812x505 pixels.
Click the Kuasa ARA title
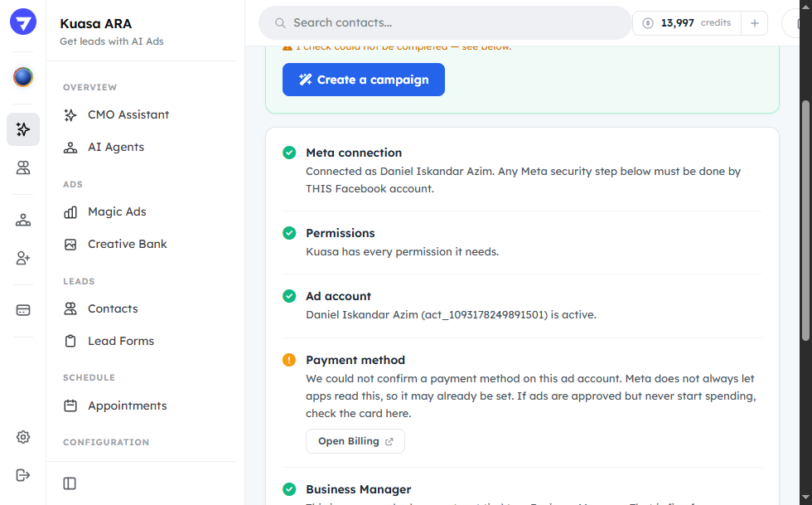coord(96,23)
